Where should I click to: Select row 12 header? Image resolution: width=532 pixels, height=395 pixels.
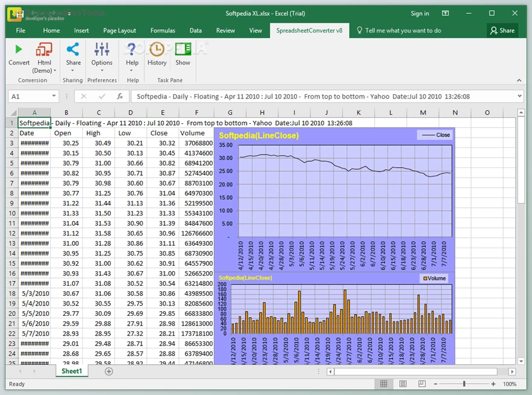(x=12, y=233)
